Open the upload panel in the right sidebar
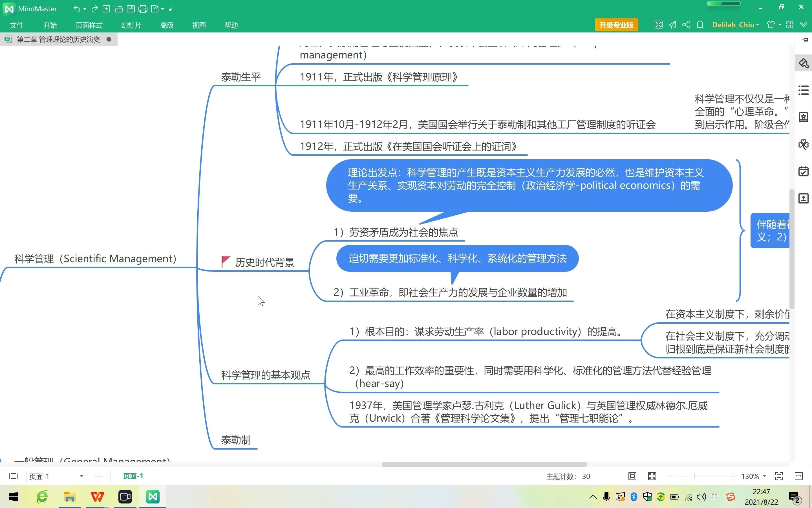 pyautogui.click(x=803, y=198)
